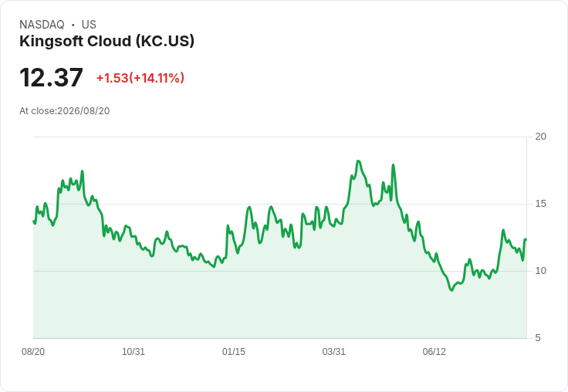Image resolution: width=568 pixels, height=392 pixels.
Task: Click the +1.53(+14.11%) price change
Action: [x=140, y=78]
